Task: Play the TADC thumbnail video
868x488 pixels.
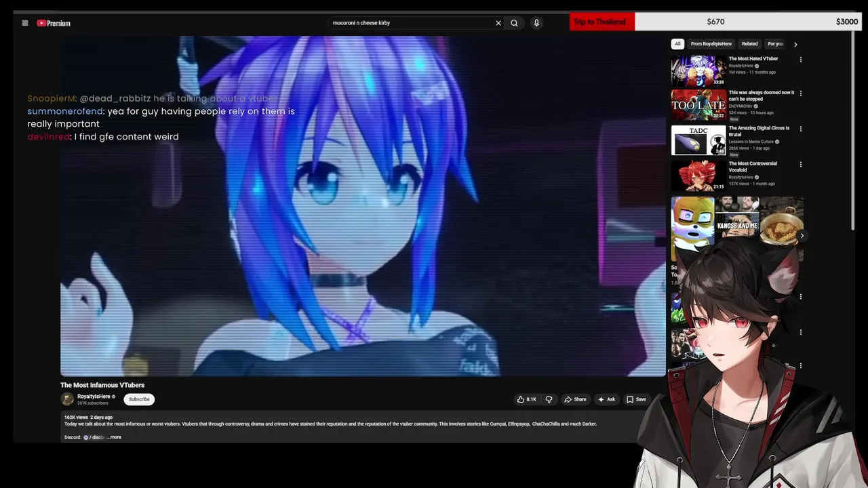Action: [x=698, y=140]
